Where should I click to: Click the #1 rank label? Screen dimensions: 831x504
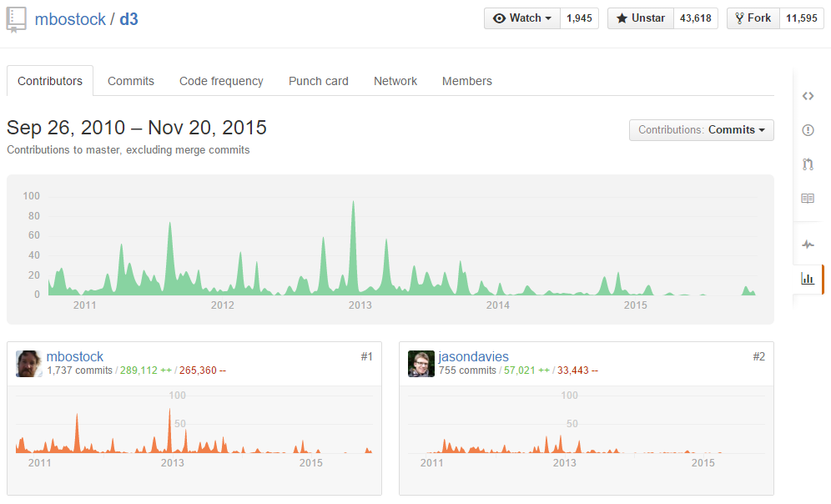[x=367, y=356]
